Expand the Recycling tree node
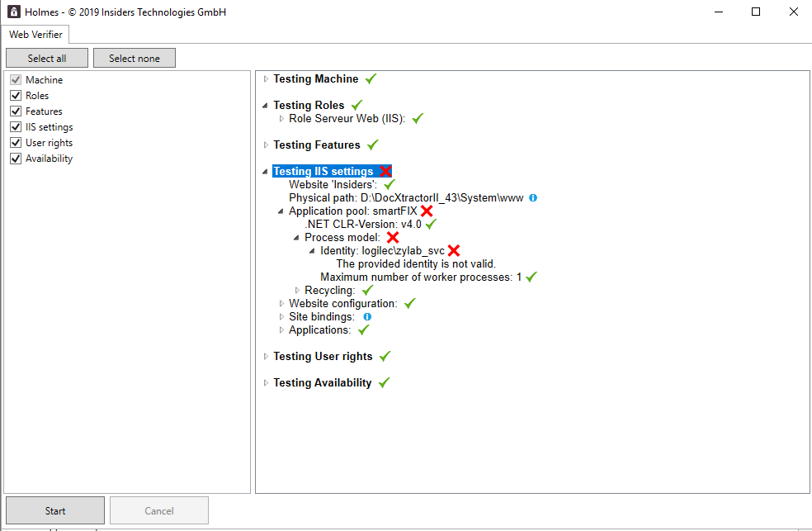The width and height of the screenshot is (812, 531). click(297, 291)
